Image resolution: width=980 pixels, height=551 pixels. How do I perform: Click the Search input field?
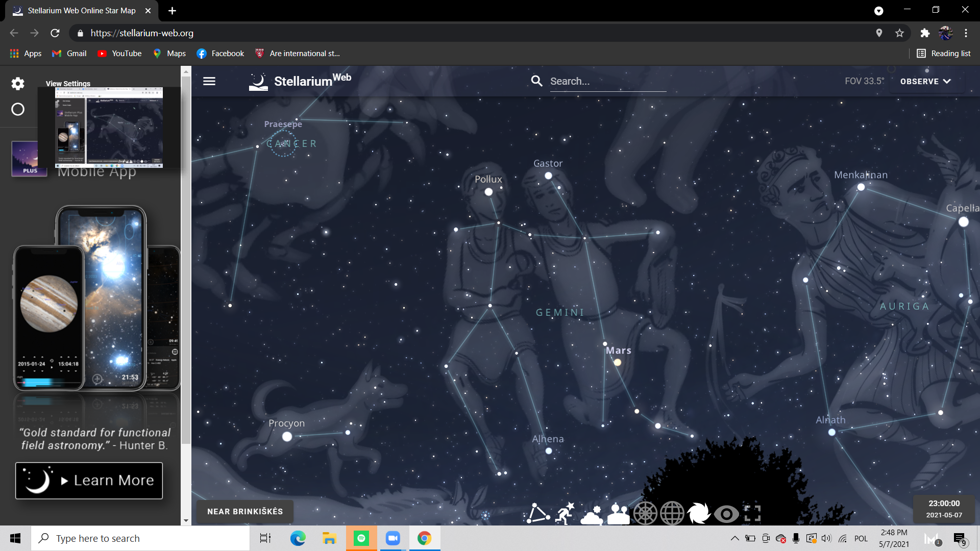607,81
